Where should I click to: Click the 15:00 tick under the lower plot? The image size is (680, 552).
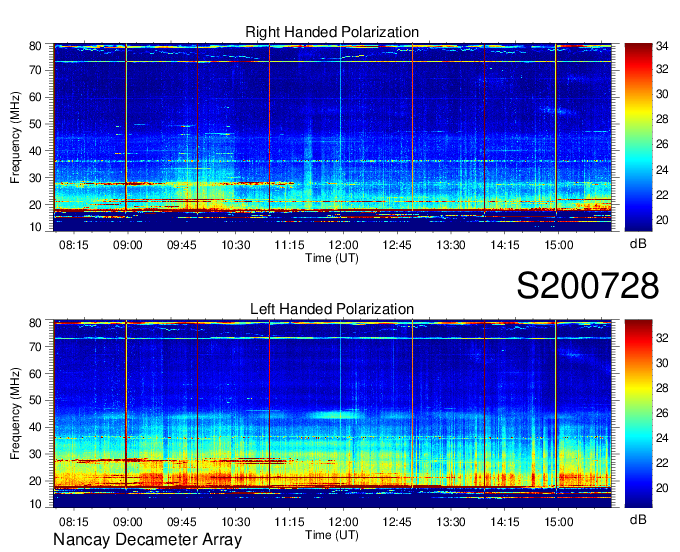(x=559, y=522)
